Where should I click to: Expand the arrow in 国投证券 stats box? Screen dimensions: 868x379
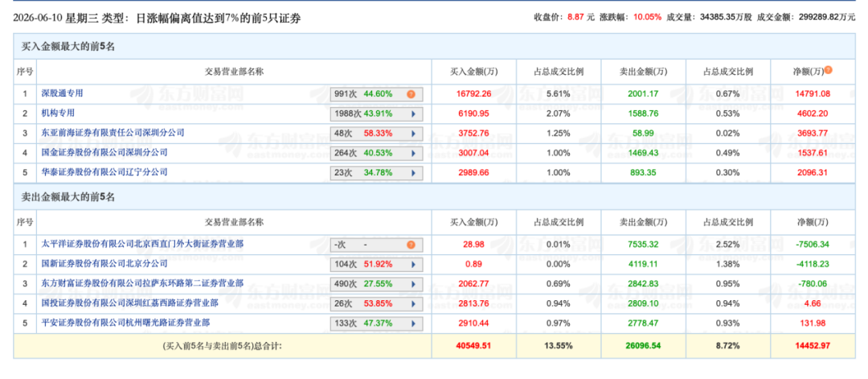pyautogui.click(x=413, y=303)
